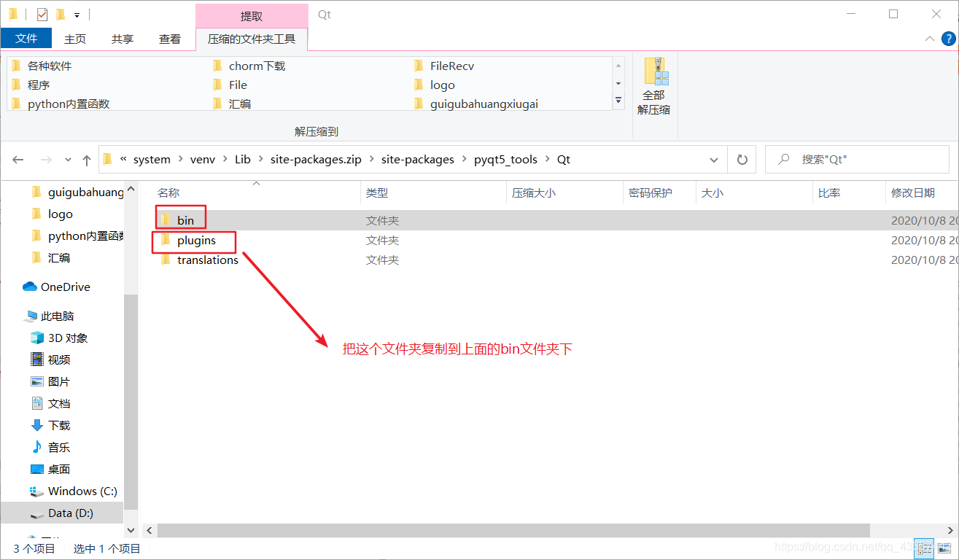Open the 共享 ribbon tab
Viewport: 959px width, 560px height.
tap(122, 39)
